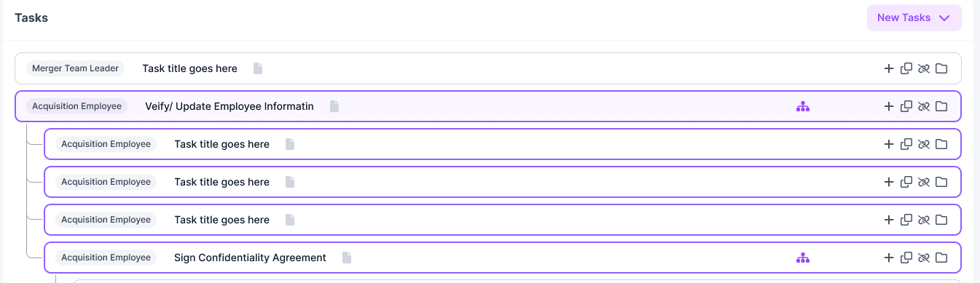Click the Tasks section heading
The height and width of the screenshot is (283, 980).
31,17
